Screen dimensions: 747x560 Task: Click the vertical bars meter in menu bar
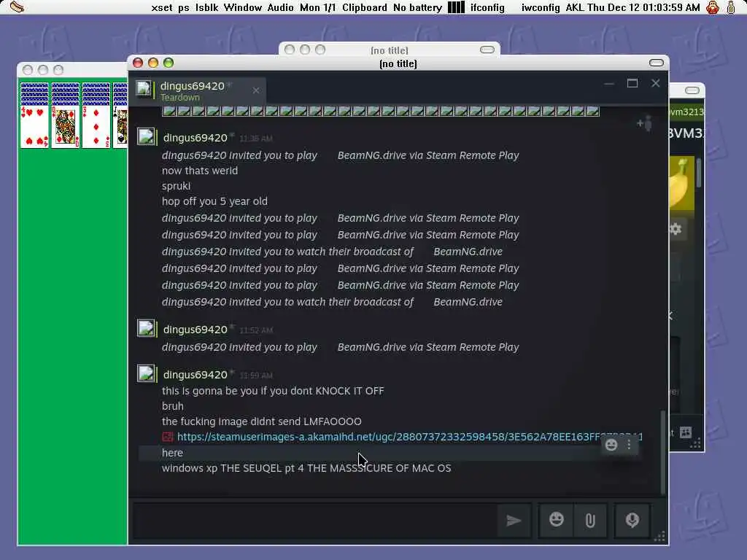456,7
